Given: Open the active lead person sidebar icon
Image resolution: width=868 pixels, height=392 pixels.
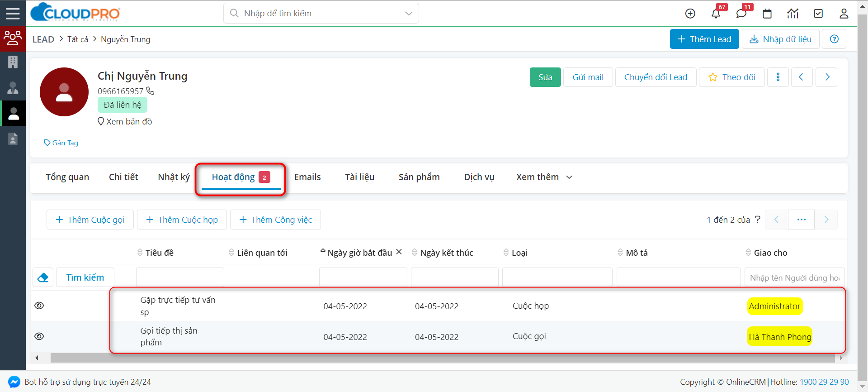Looking at the screenshot, I should 14,113.
